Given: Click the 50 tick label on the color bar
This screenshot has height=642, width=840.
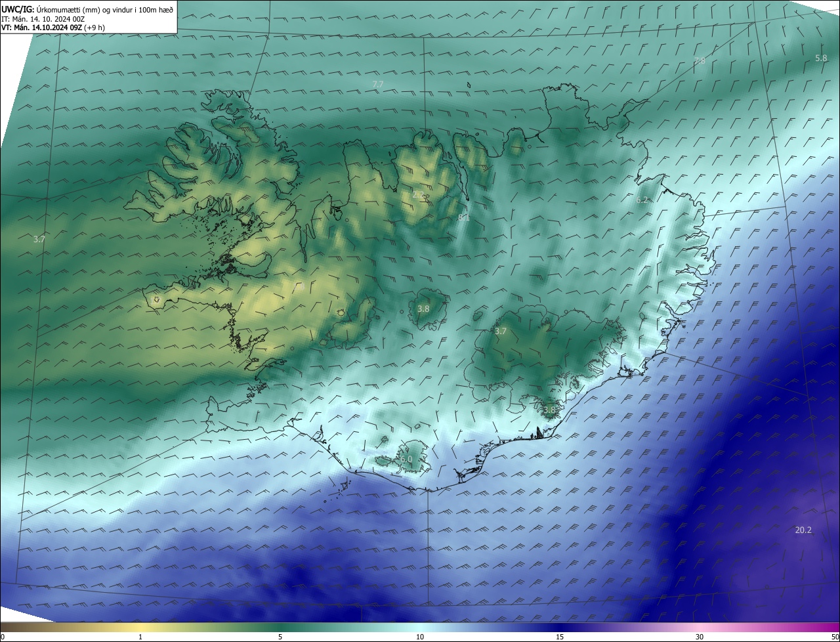Looking at the screenshot, I should pyautogui.click(x=835, y=637).
